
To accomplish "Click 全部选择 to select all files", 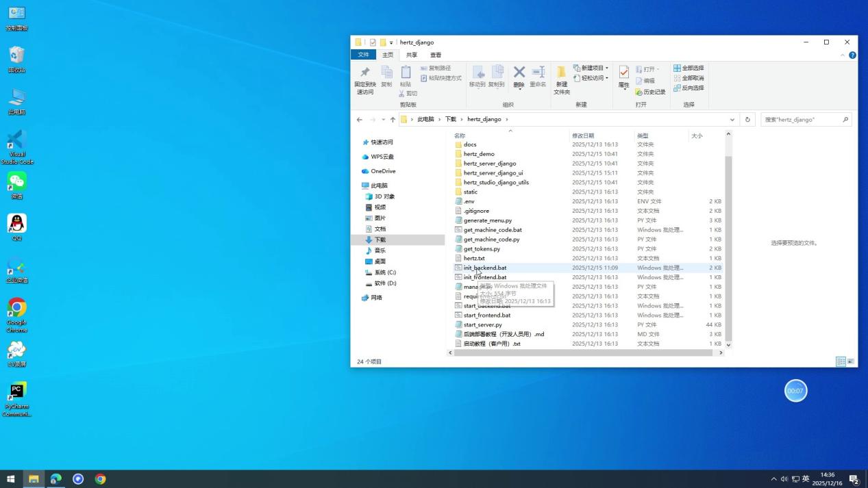I will point(689,68).
